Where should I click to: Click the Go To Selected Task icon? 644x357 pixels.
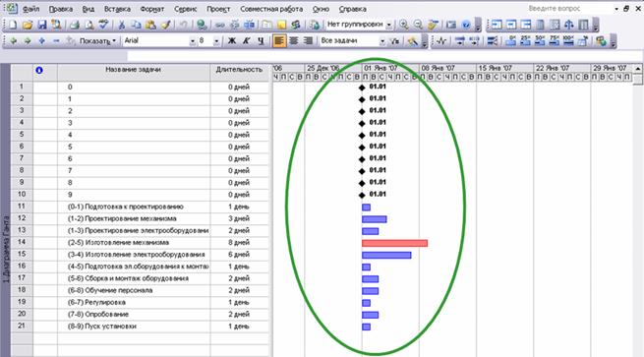[x=433, y=25]
